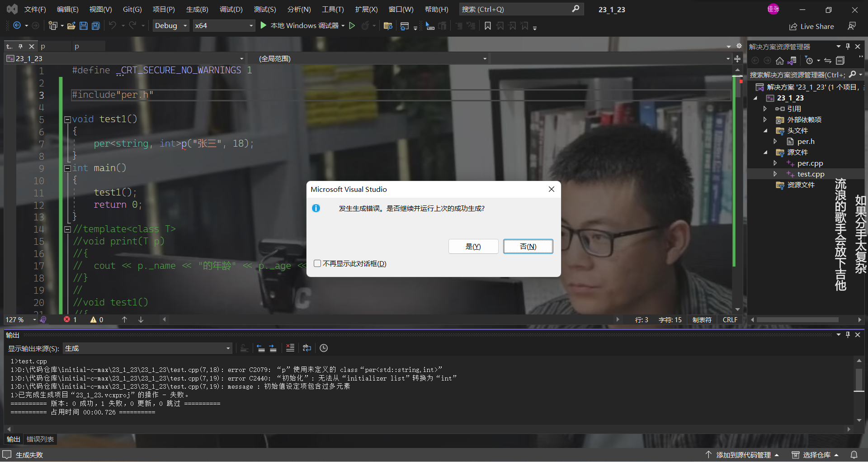
Task: Click the output panel vertical scrollbar thumb
Action: 859,379
